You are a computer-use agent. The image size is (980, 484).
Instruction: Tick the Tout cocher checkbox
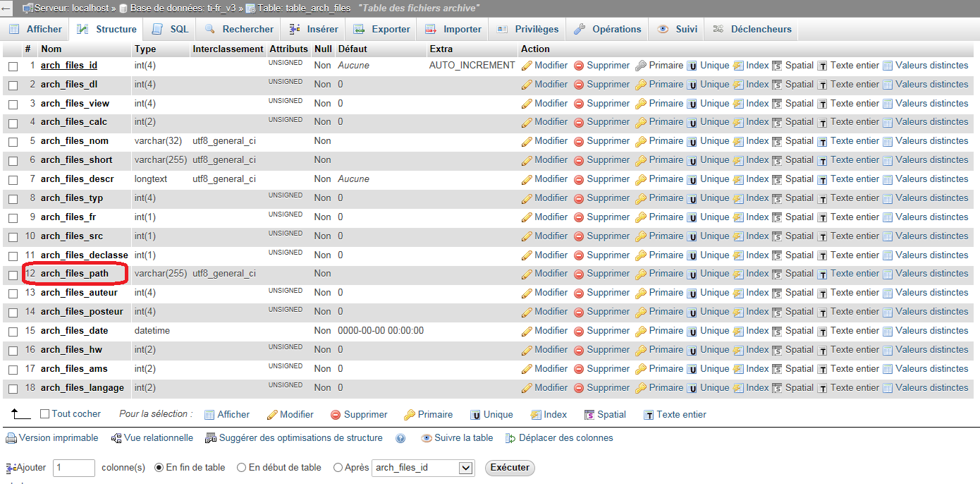(45, 414)
